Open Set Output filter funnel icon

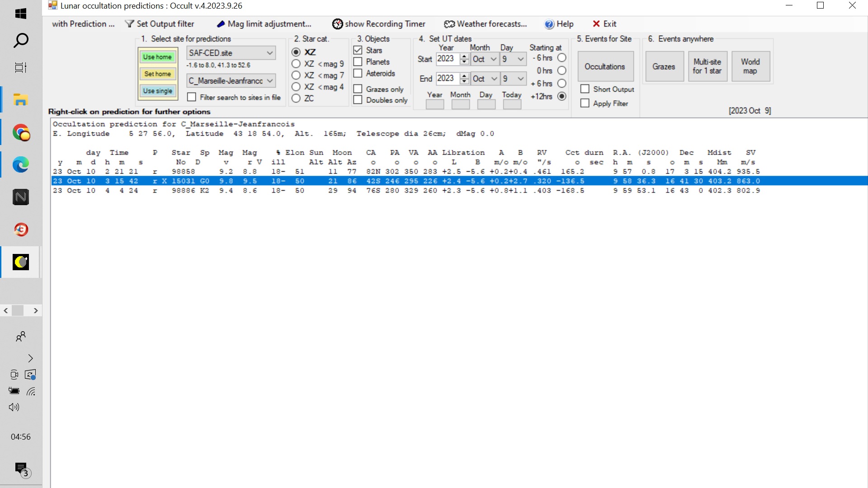point(129,24)
